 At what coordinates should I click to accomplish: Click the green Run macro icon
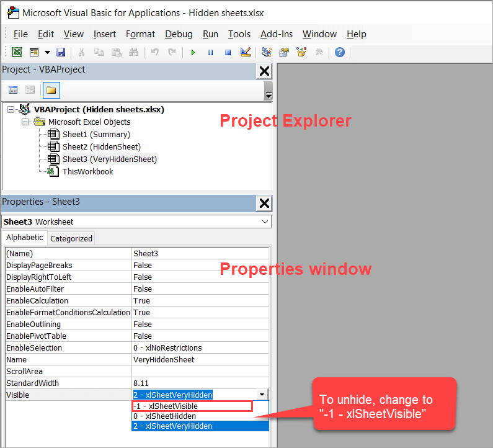tap(193, 52)
